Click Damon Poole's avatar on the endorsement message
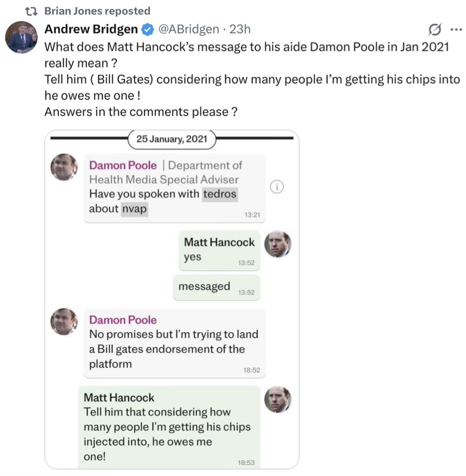 [x=64, y=322]
